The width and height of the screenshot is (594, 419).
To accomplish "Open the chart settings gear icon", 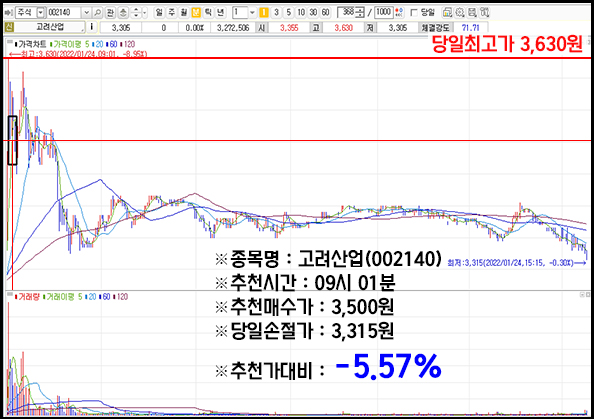I will [x=460, y=13].
